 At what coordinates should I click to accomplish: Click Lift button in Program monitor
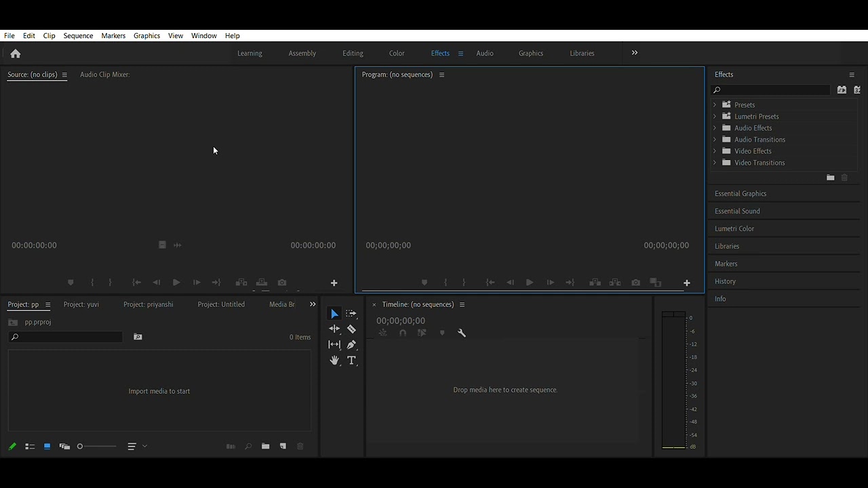click(x=595, y=283)
